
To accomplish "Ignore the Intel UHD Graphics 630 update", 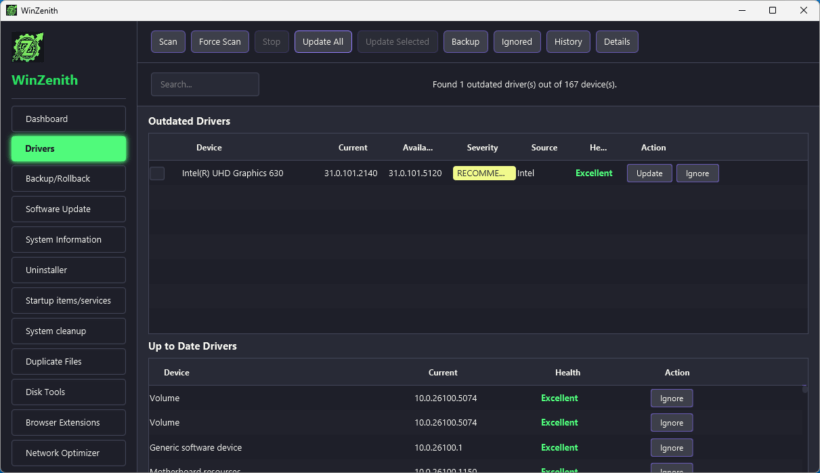I will tap(697, 173).
